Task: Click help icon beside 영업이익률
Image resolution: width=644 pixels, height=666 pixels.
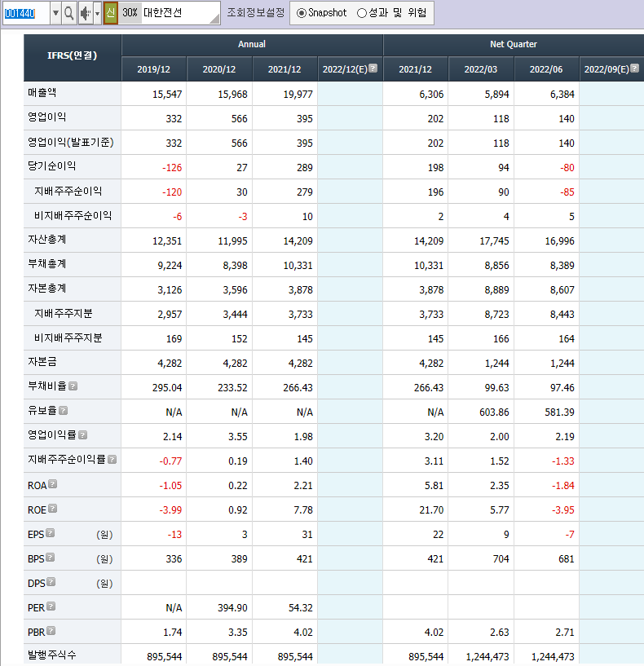Action: pyautogui.click(x=83, y=435)
